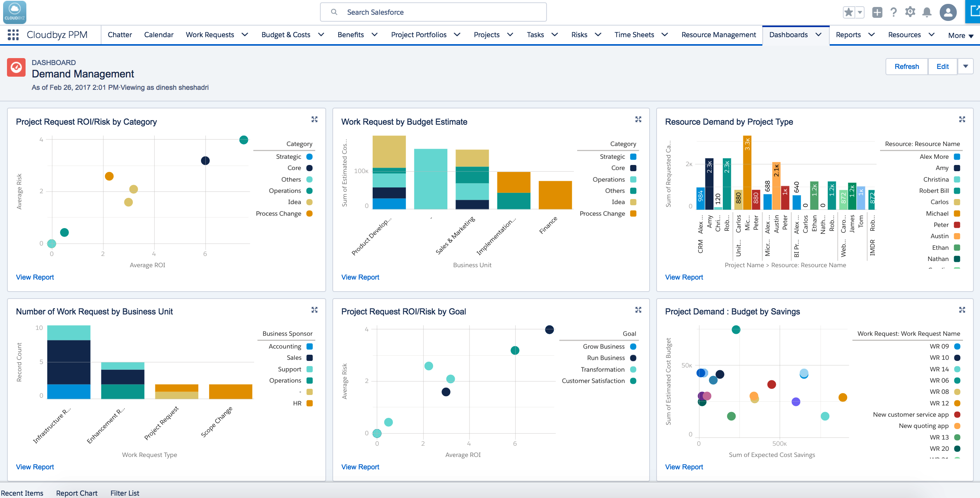
Task: View Report for Budget by Savings
Action: 684,467
